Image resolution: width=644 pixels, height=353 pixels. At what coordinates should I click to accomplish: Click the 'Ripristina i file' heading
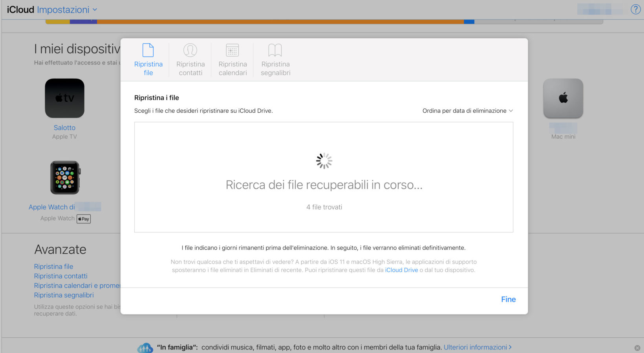pyautogui.click(x=157, y=98)
